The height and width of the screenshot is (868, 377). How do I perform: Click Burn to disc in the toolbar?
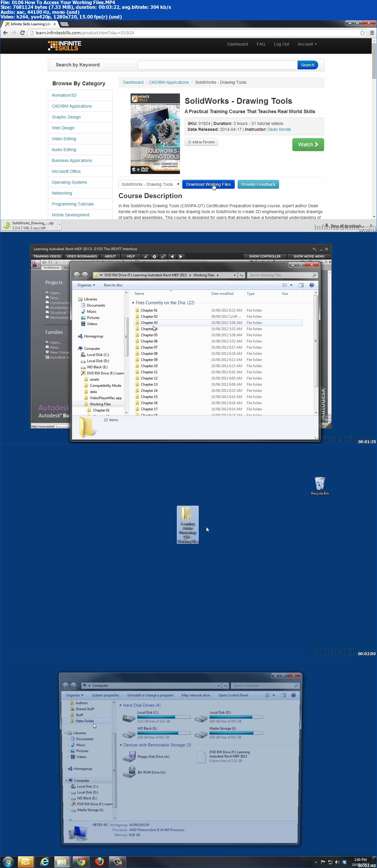click(113, 285)
